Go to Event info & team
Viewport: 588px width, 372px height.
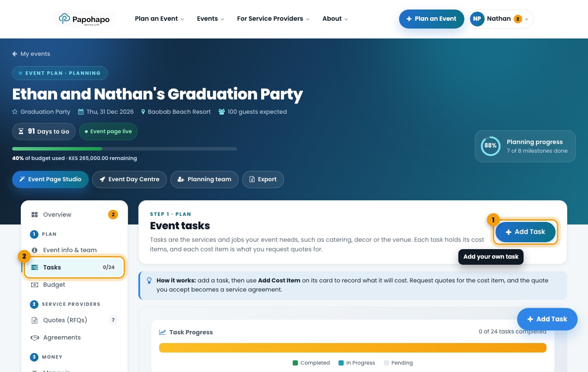tap(74, 250)
